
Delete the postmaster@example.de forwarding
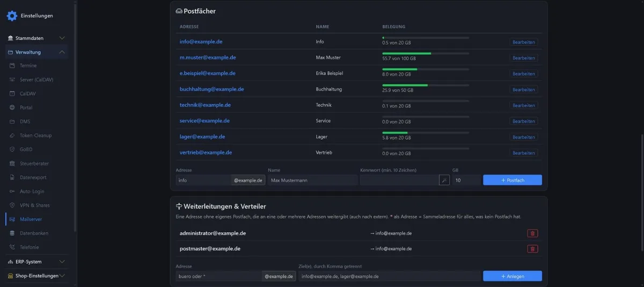click(532, 249)
